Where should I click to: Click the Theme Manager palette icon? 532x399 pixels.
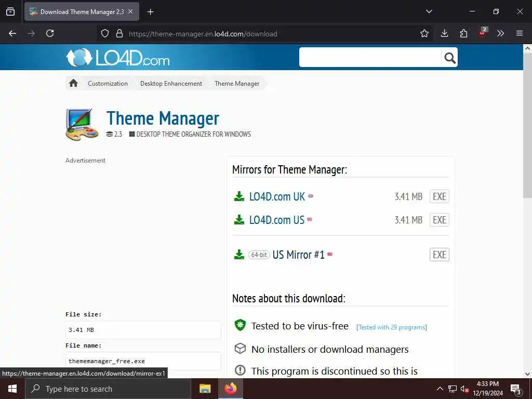pos(82,125)
